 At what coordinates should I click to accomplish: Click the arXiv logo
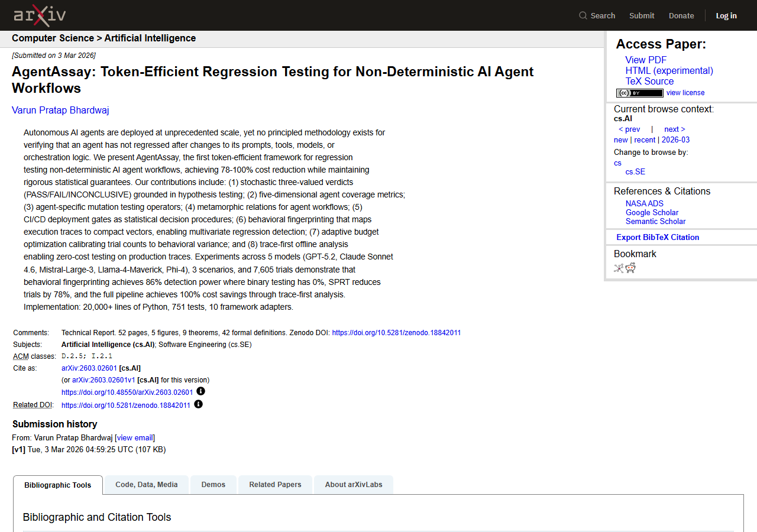click(40, 15)
